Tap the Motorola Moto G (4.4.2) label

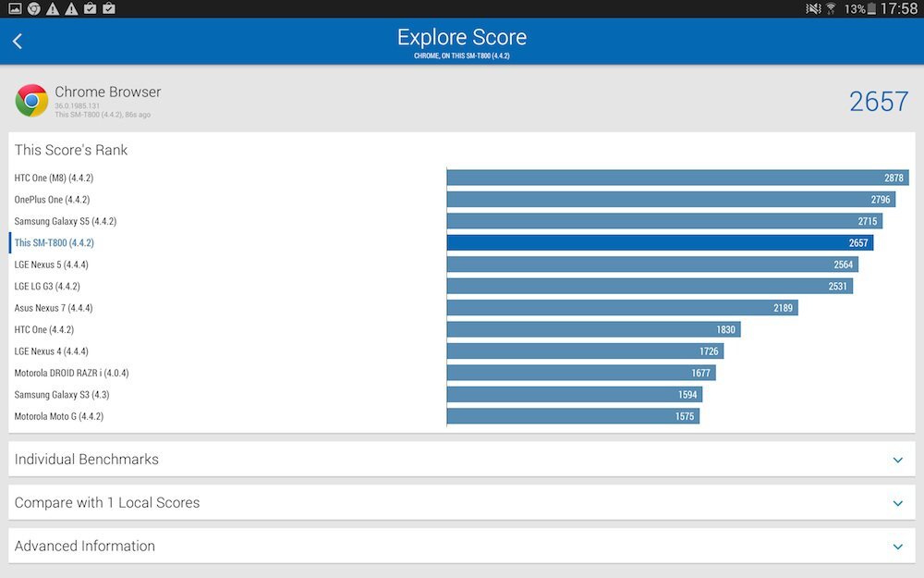pos(58,416)
